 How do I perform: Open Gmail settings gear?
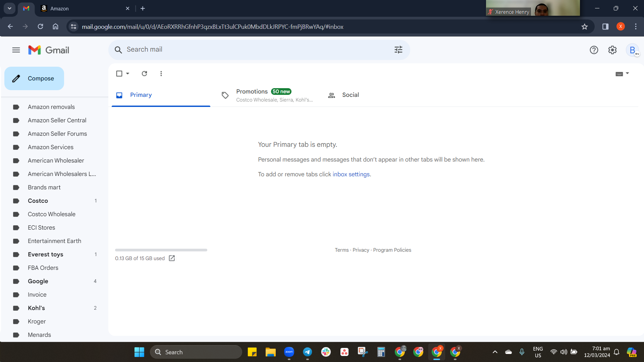pyautogui.click(x=612, y=50)
